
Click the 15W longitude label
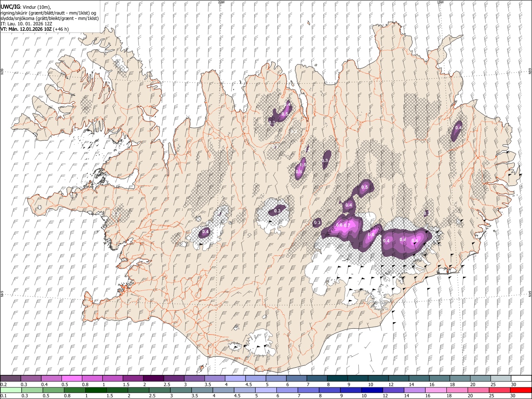[x=440, y=2]
